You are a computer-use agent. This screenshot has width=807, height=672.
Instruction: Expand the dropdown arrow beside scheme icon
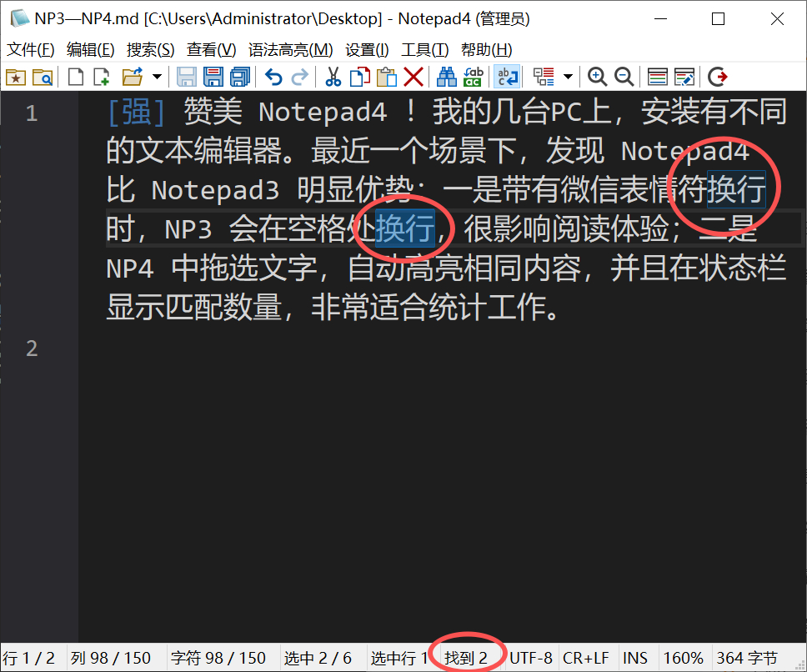click(569, 78)
